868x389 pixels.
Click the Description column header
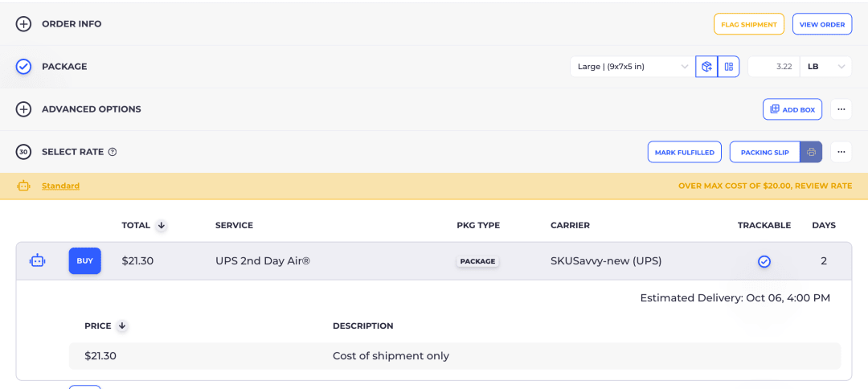click(363, 326)
